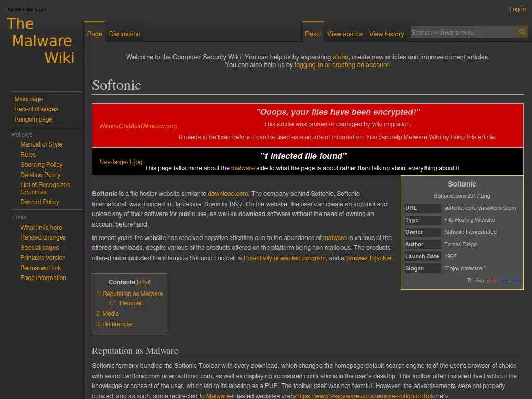Click 'Softonic Incorporated' owner value
This screenshot has height=399, width=532.
[x=470, y=232]
